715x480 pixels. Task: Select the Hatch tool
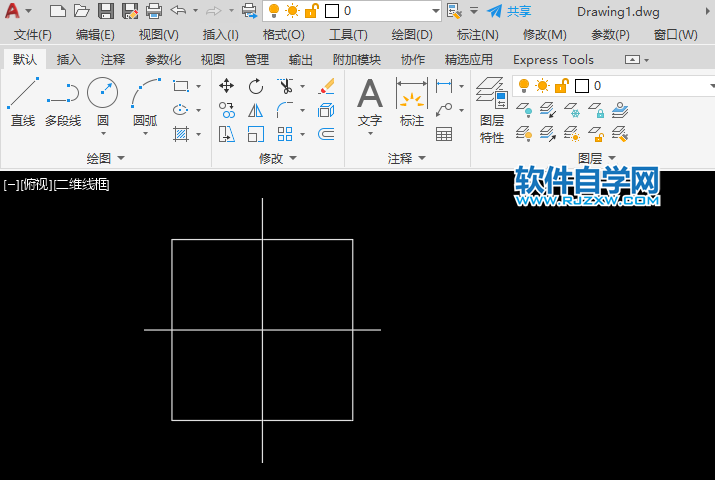pos(181,134)
